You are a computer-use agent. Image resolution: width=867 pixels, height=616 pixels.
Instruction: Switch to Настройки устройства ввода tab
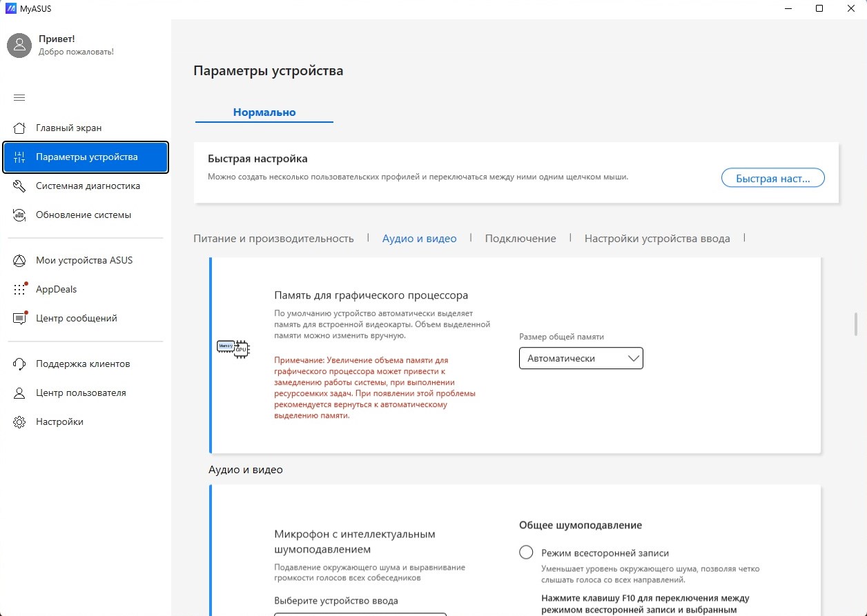657,238
